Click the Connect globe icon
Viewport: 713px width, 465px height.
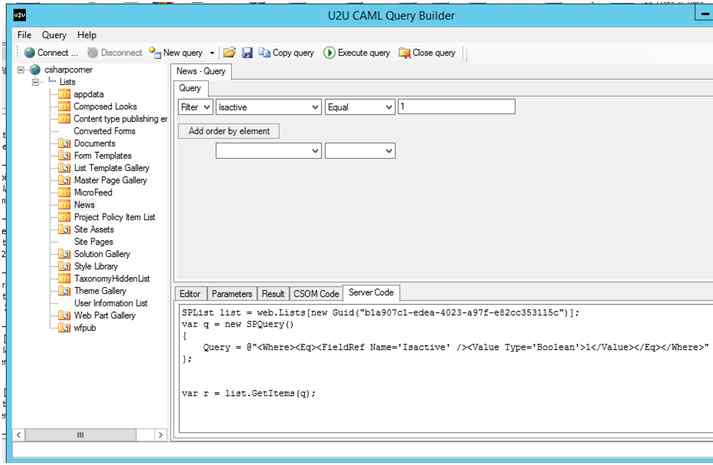click(x=30, y=53)
